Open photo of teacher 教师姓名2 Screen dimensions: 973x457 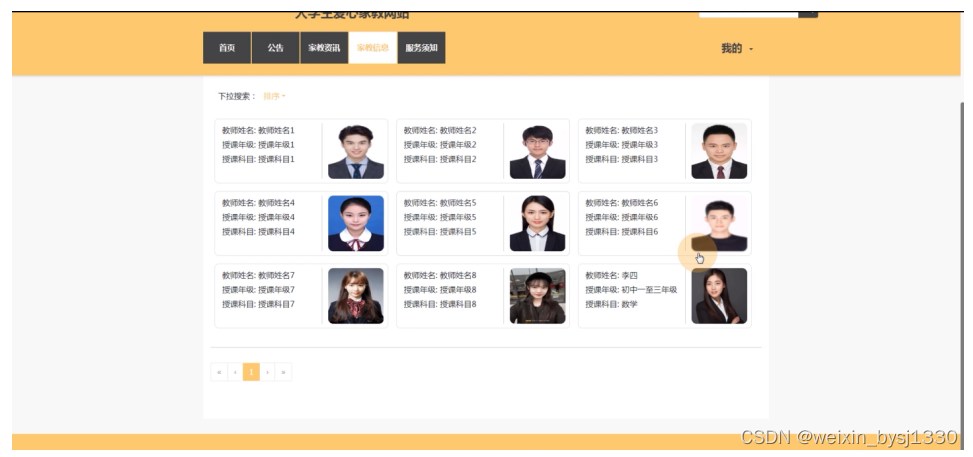pos(537,151)
